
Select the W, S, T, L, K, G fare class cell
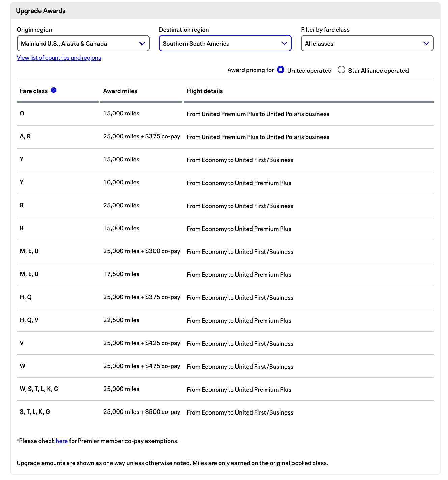pos(39,389)
